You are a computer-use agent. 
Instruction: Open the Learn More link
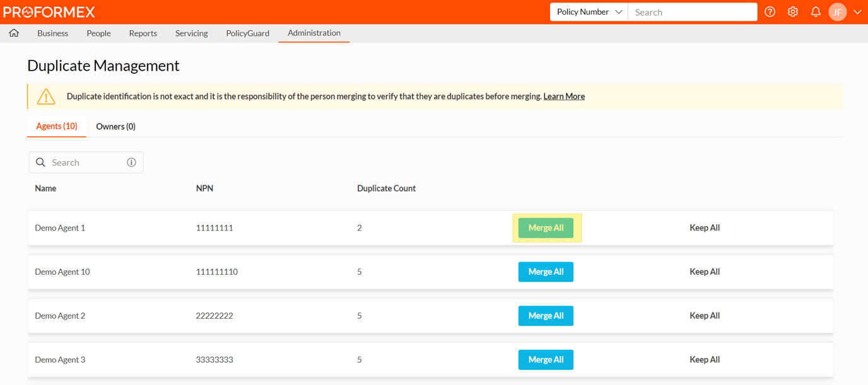coord(564,96)
